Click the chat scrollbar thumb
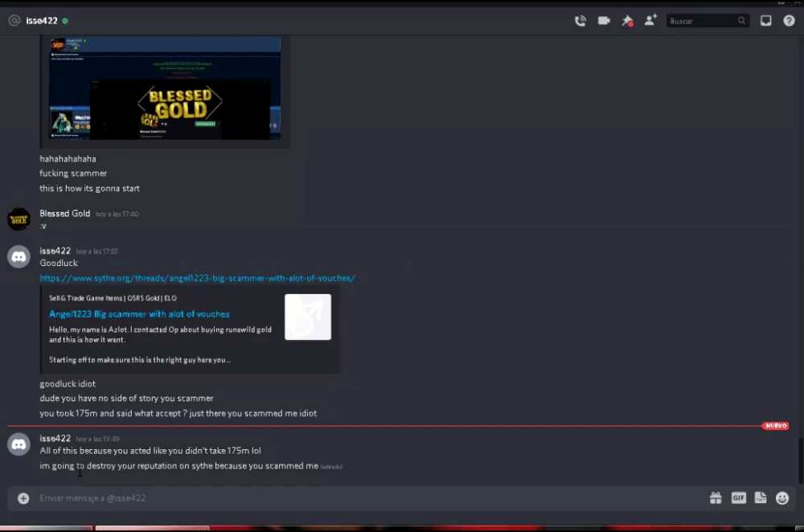 tap(801, 460)
